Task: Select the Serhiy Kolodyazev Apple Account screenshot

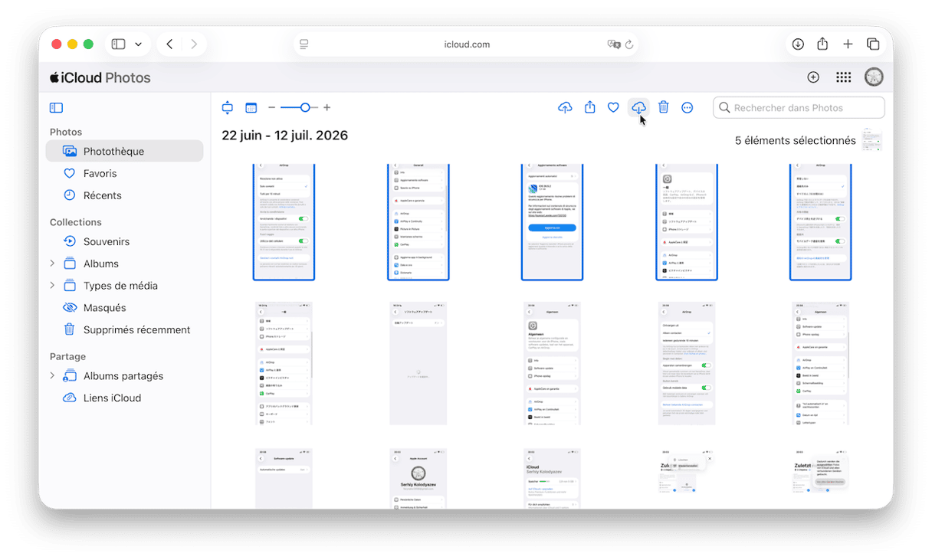Action: pos(418,478)
